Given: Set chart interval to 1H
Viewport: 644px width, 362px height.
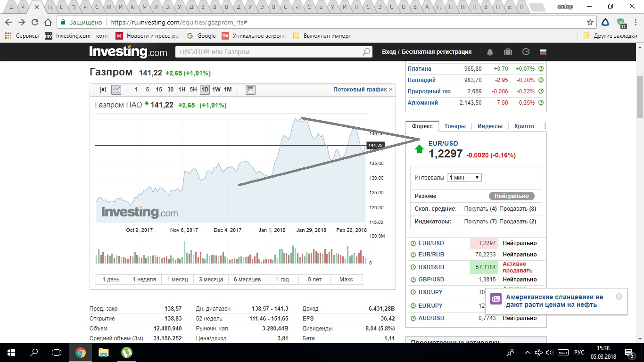Looking at the screenshot, I should click(x=182, y=90).
